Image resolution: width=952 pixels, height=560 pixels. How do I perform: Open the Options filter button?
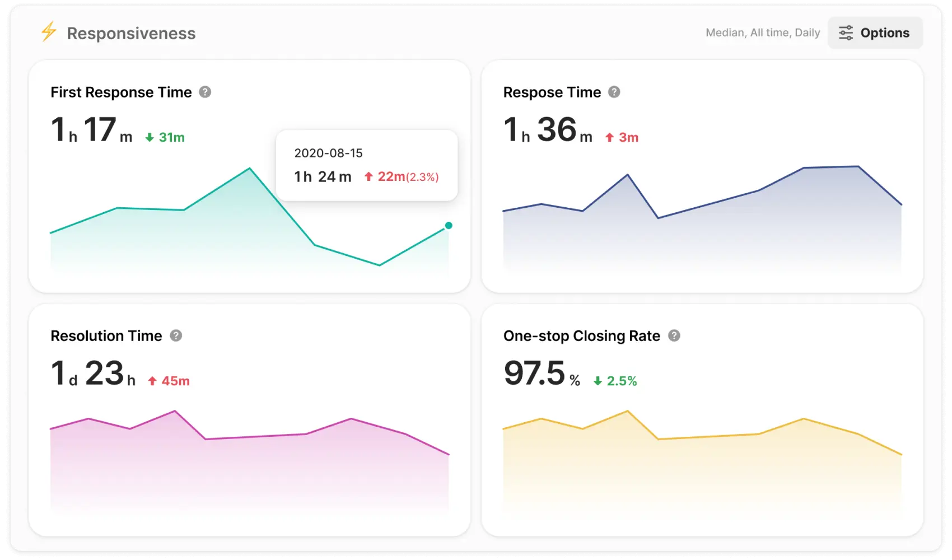point(875,33)
